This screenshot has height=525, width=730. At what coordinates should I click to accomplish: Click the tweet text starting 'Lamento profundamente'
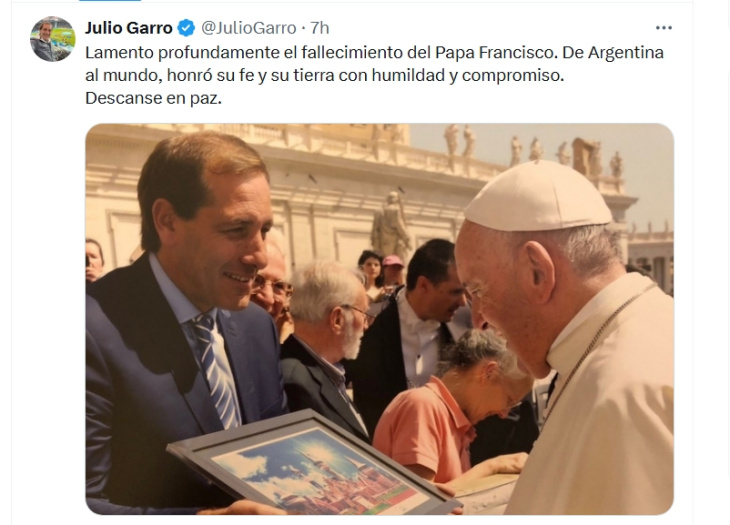click(x=374, y=75)
